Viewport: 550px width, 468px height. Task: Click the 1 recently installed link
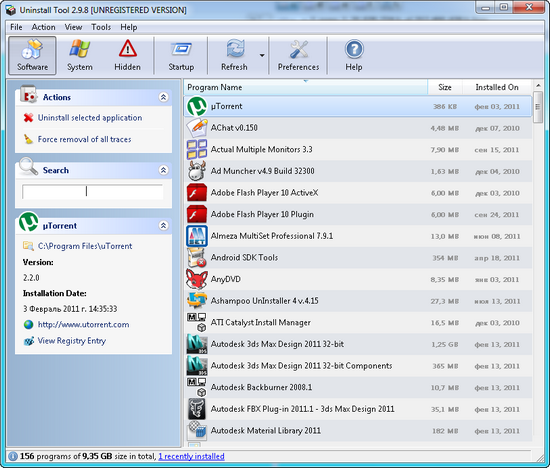191,456
